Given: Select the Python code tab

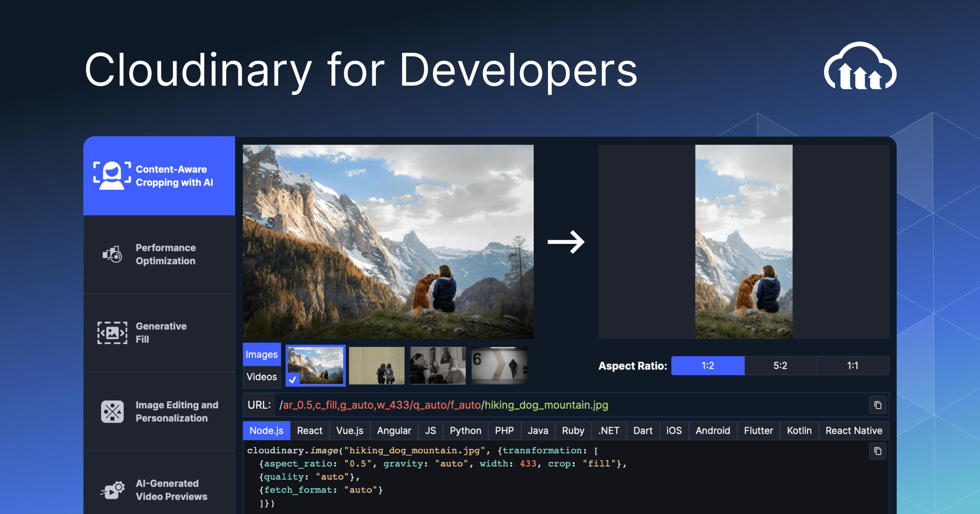Looking at the screenshot, I should click(x=465, y=431).
